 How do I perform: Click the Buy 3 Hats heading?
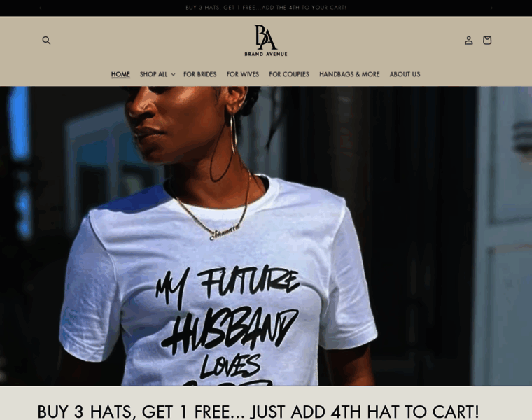258,412
